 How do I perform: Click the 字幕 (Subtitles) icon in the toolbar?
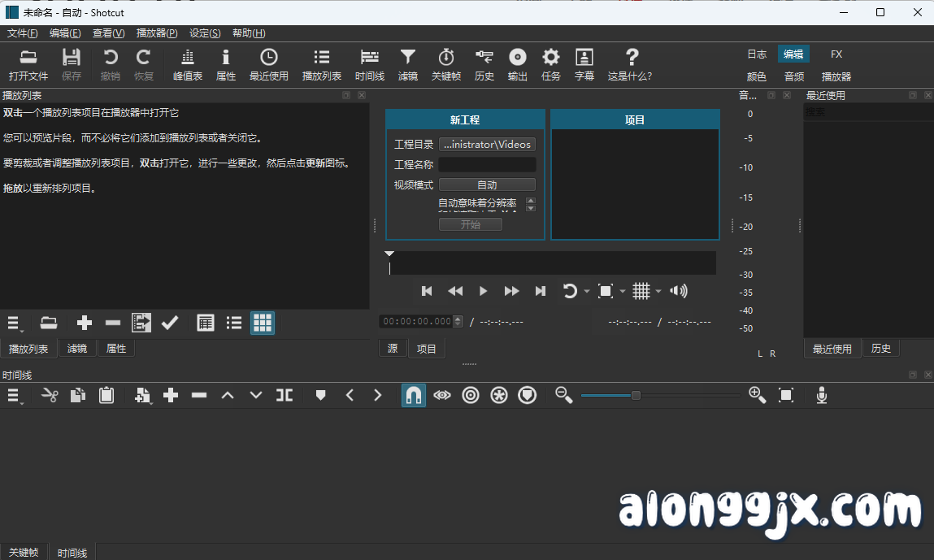tap(584, 64)
